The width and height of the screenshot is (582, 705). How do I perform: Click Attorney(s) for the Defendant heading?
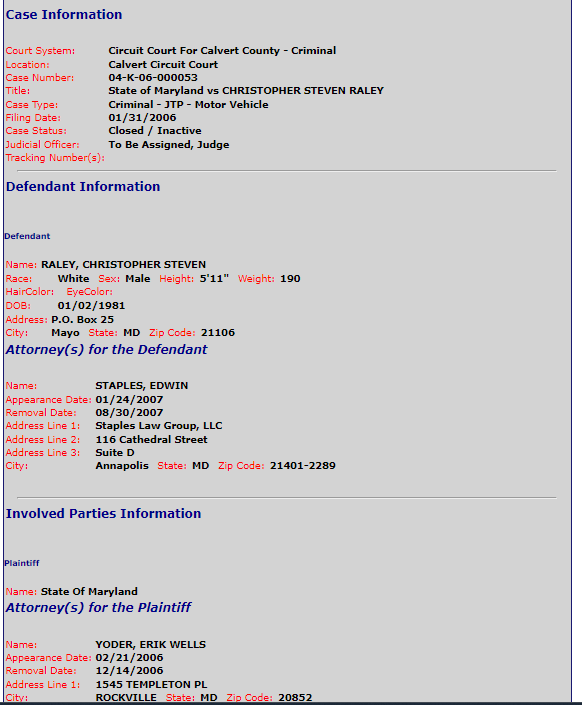coord(106,349)
